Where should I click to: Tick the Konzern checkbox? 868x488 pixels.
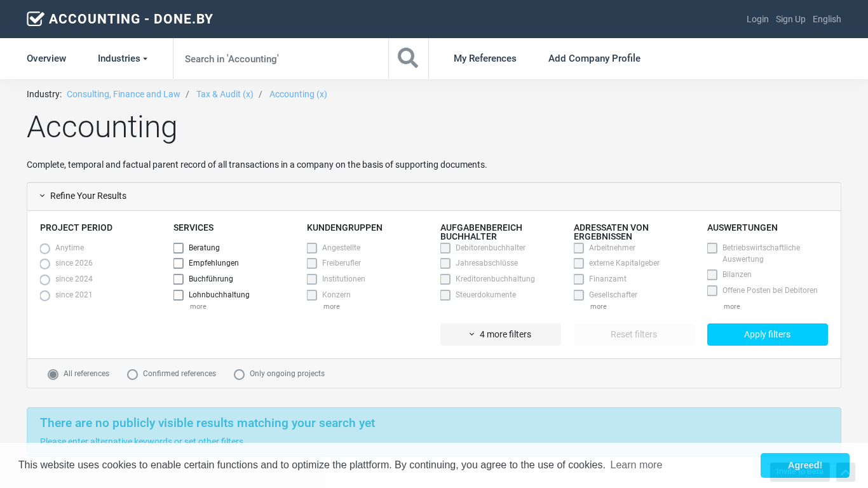coord(312,295)
